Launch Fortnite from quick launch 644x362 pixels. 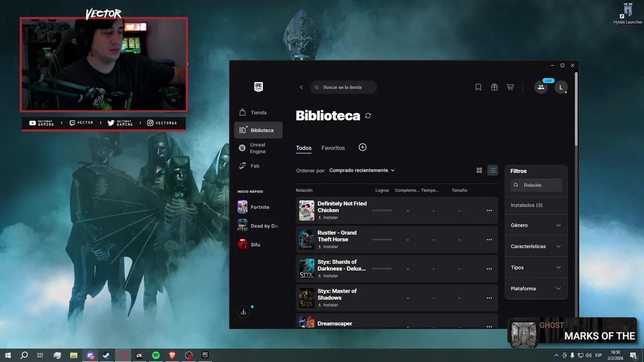coord(258,207)
